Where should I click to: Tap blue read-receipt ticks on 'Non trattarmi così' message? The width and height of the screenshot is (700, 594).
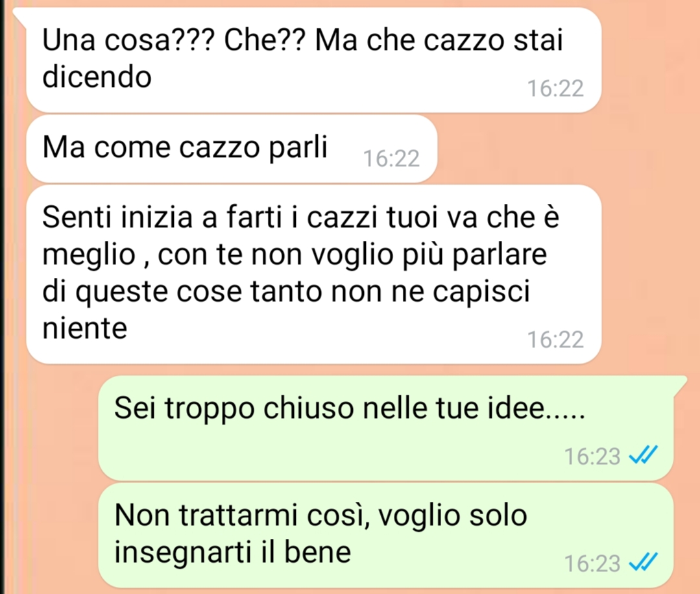643,563
